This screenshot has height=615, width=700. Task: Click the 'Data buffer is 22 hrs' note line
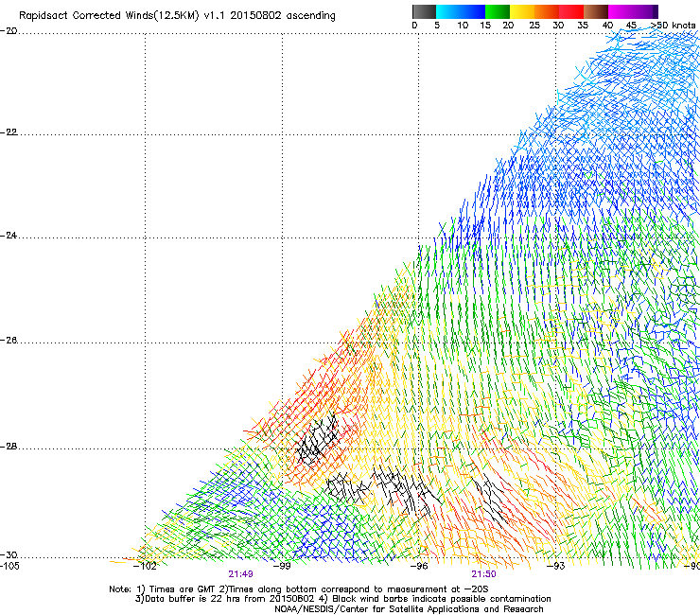coord(342,599)
